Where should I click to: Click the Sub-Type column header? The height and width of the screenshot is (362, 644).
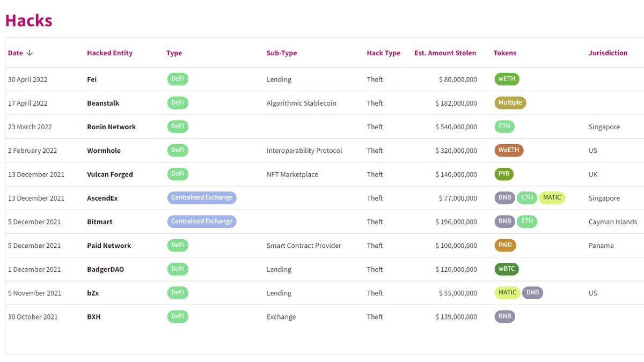coord(282,53)
